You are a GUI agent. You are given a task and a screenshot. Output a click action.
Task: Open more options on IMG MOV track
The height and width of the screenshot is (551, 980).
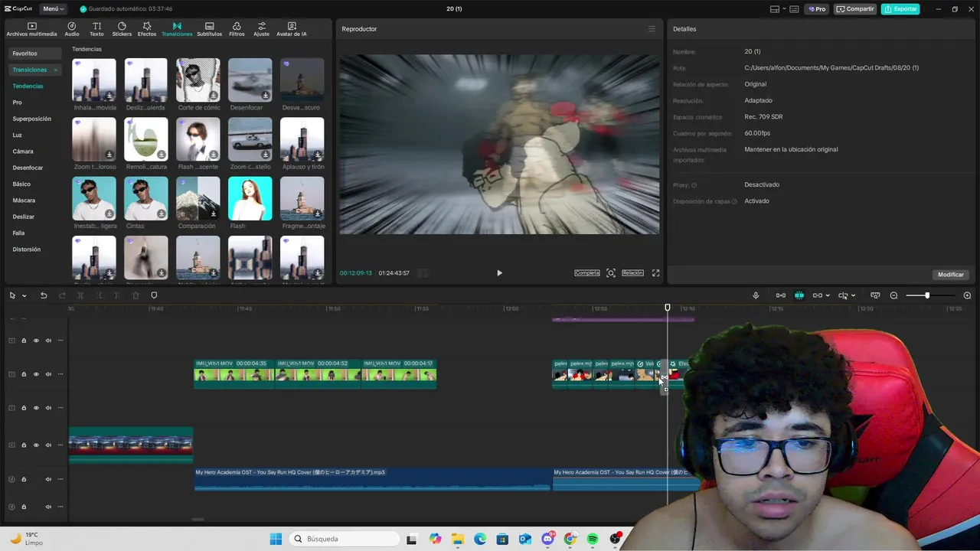[x=60, y=374]
